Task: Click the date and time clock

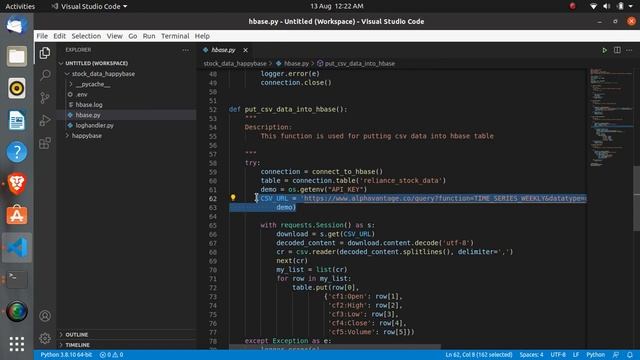Action: tap(337, 6)
